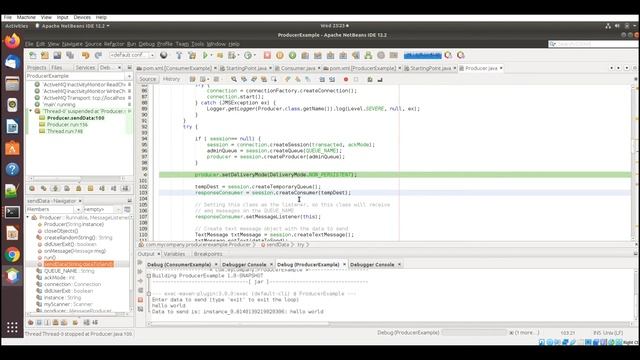Viewport: 640px width, 360px height.
Task: Click the Run Project green arrow
Action: 206,55
